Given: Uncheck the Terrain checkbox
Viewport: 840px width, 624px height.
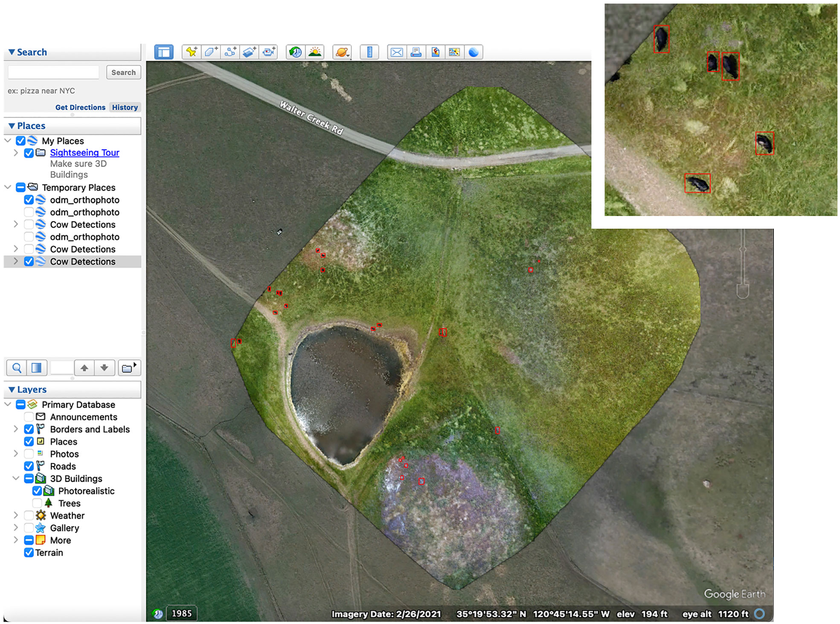Looking at the screenshot, I should point(29,553).
